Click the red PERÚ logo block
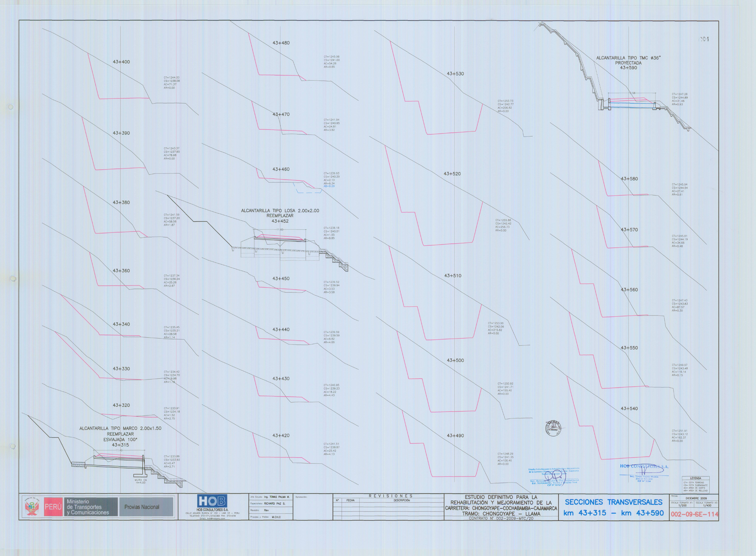 click(x=53, y=507)
